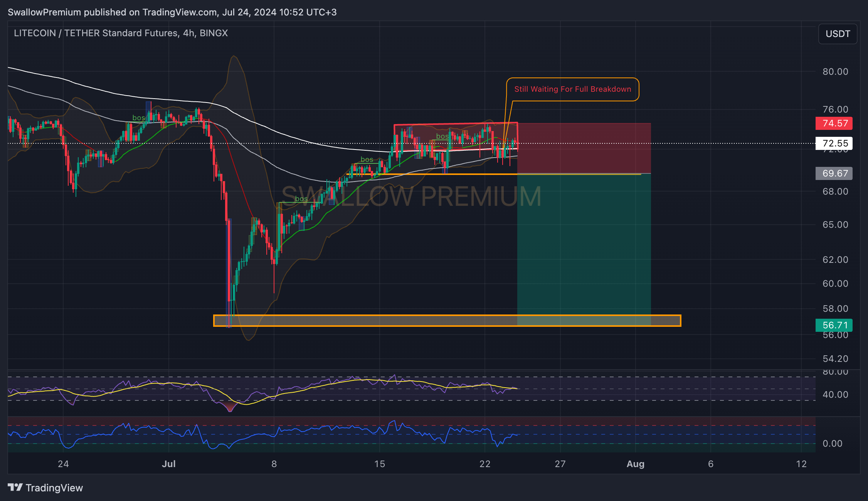Click the 'Aug' date axis label

(x=636, y=464)
